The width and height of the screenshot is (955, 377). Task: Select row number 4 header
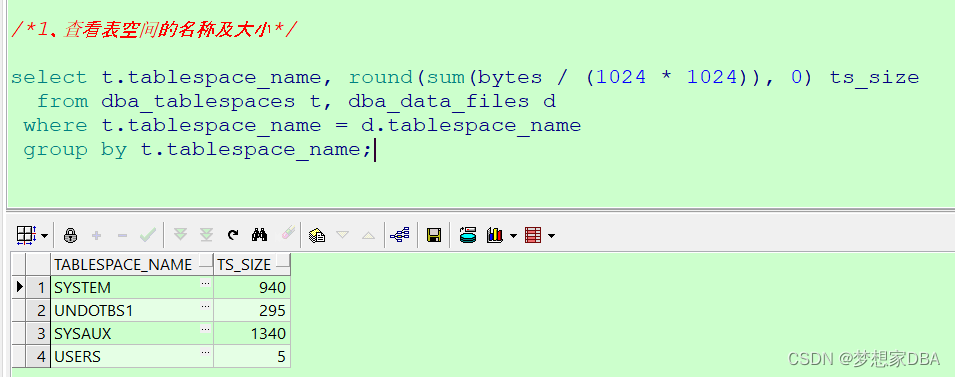(38, 356)
